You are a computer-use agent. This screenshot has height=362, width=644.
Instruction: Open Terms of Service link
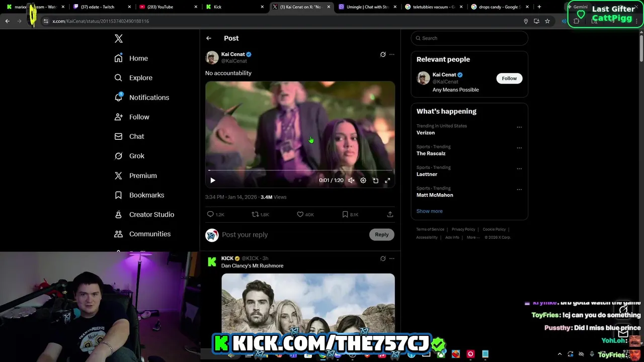point(430,229)
